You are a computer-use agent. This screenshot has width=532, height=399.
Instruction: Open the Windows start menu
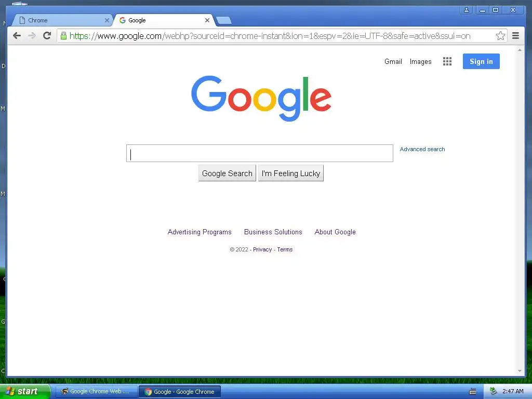point(25,391)
